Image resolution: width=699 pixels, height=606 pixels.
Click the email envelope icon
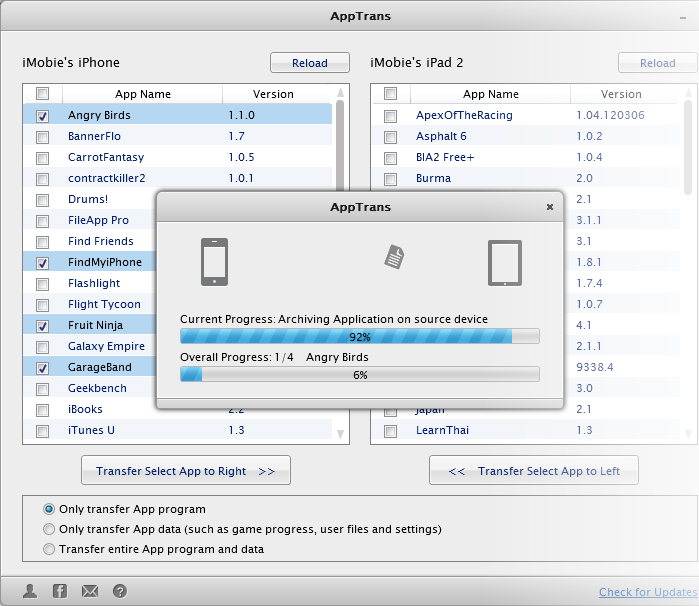click(90, 591)
